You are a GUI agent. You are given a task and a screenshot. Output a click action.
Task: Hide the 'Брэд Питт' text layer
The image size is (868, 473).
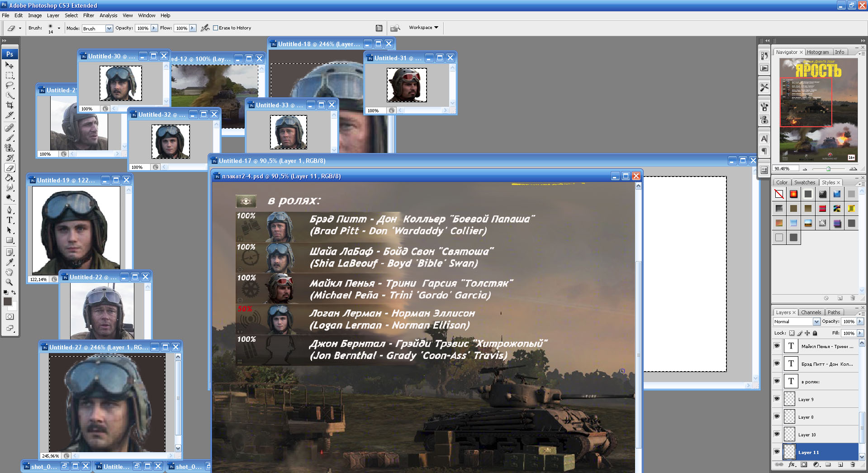click(x=777, y=363)
